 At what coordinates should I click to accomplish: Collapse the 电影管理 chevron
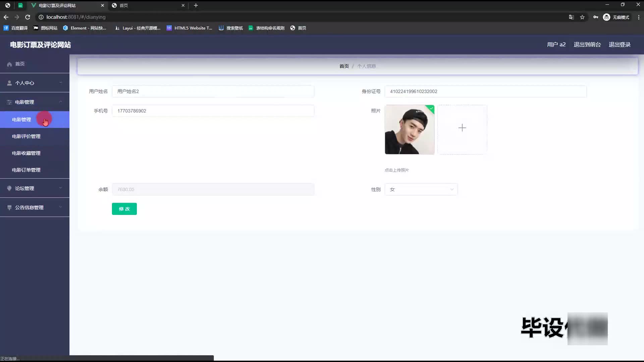coord(61,102)
